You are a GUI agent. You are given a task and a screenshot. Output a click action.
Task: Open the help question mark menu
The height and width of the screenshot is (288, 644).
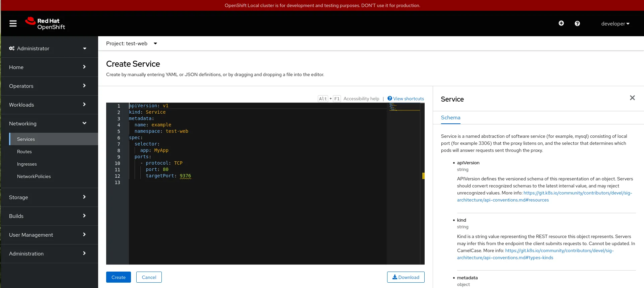pyautogui.click(x=577, y=23)
